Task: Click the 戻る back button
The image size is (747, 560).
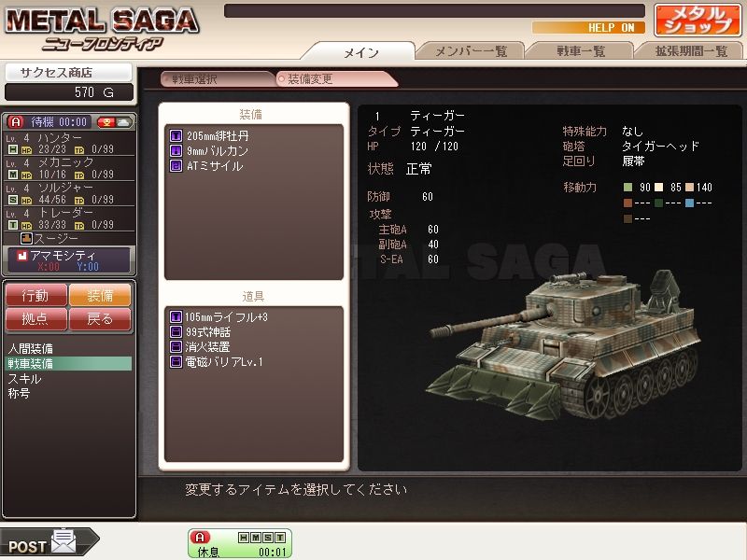Action: (x=100, y=318)
